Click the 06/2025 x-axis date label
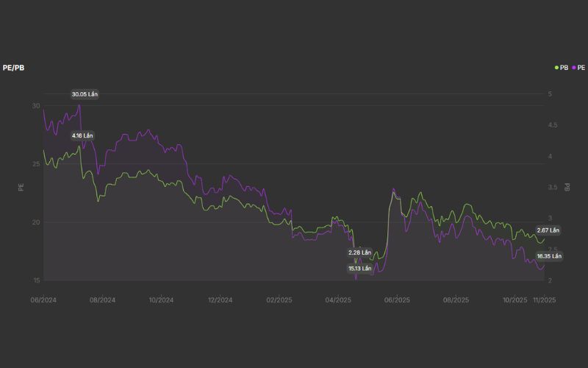588x368 pixels. 397,300
